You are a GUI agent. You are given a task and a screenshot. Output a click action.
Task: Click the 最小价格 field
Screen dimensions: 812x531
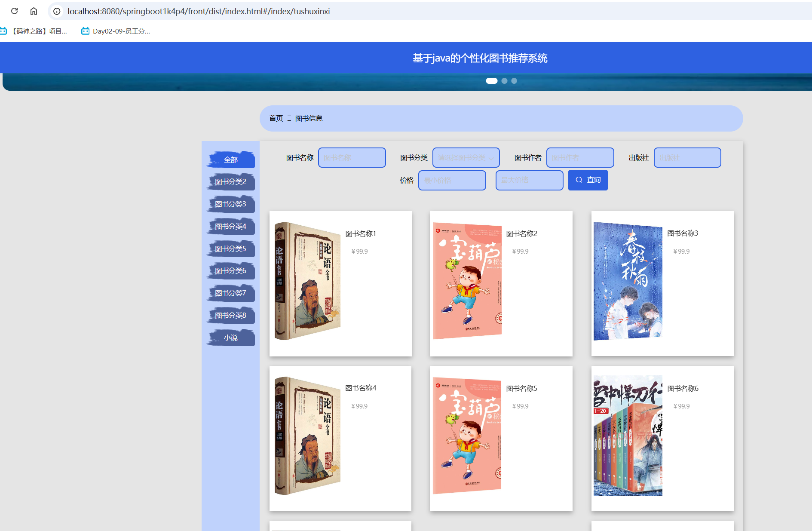point(452,180)
